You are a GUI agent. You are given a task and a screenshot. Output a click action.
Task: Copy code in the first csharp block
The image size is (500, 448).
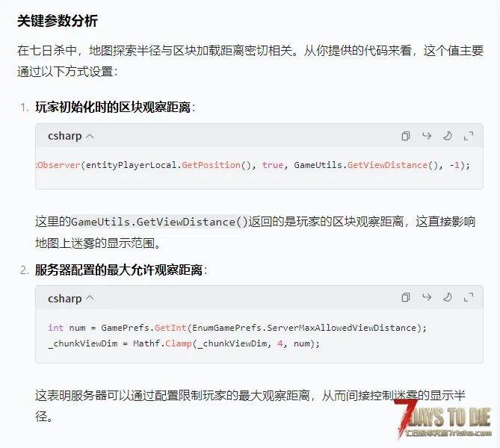(x=406, y=136)
